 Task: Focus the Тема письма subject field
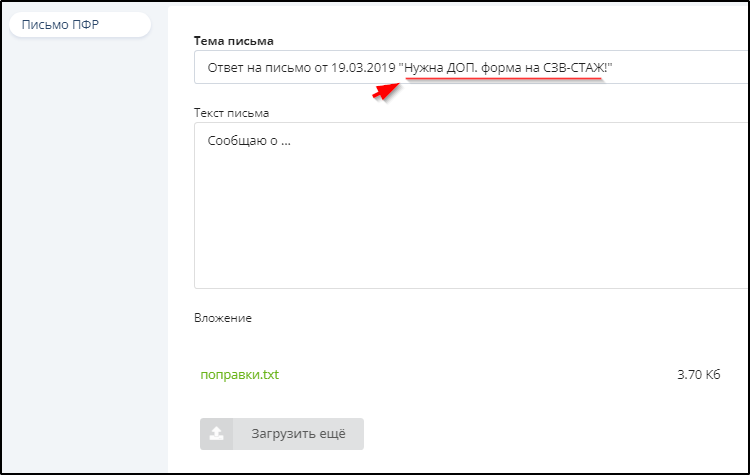tap(470, 67)
